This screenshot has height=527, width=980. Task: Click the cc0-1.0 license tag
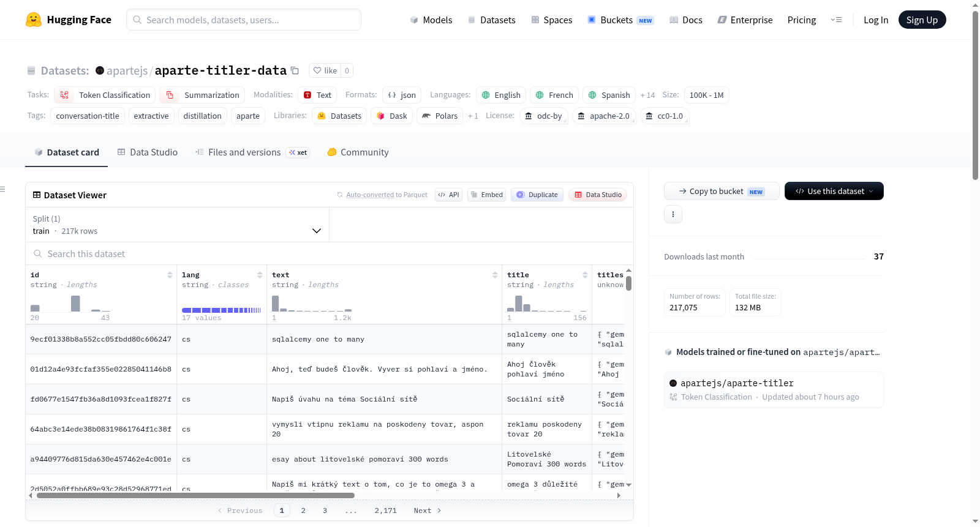(x=665, y=116)
